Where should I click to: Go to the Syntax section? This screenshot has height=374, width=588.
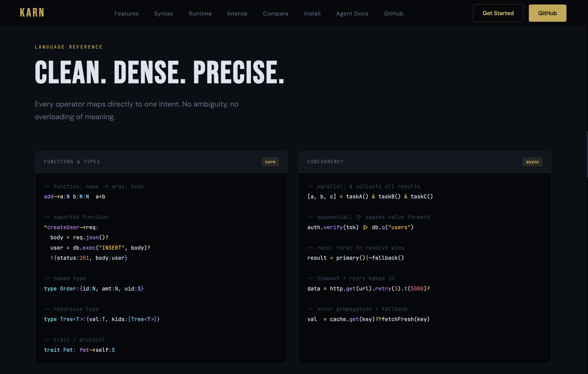coord(164,14)
